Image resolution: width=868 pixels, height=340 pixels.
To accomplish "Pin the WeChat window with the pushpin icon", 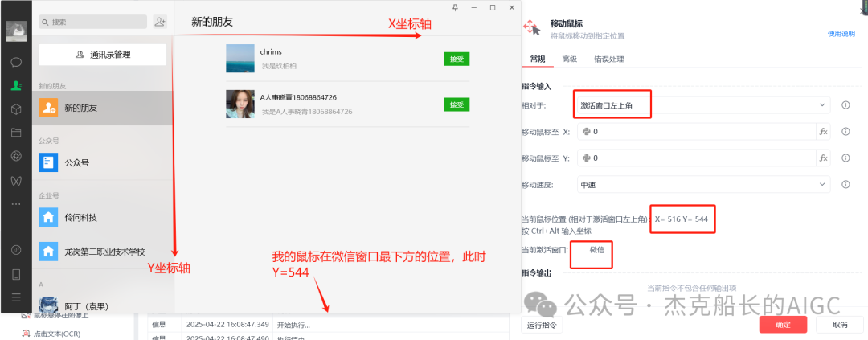I will 455,7.
